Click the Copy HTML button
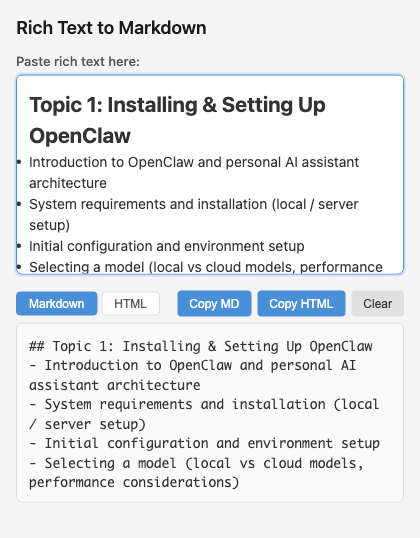Image resolution: width=420 pixels, height=538 pixels. (301, 304)
